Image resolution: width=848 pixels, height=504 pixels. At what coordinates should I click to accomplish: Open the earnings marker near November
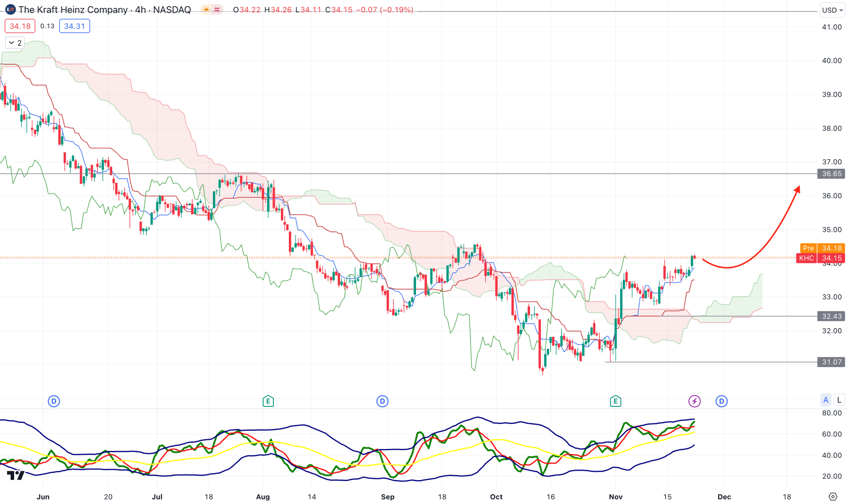pyautogui.click(x=616, y=401)
